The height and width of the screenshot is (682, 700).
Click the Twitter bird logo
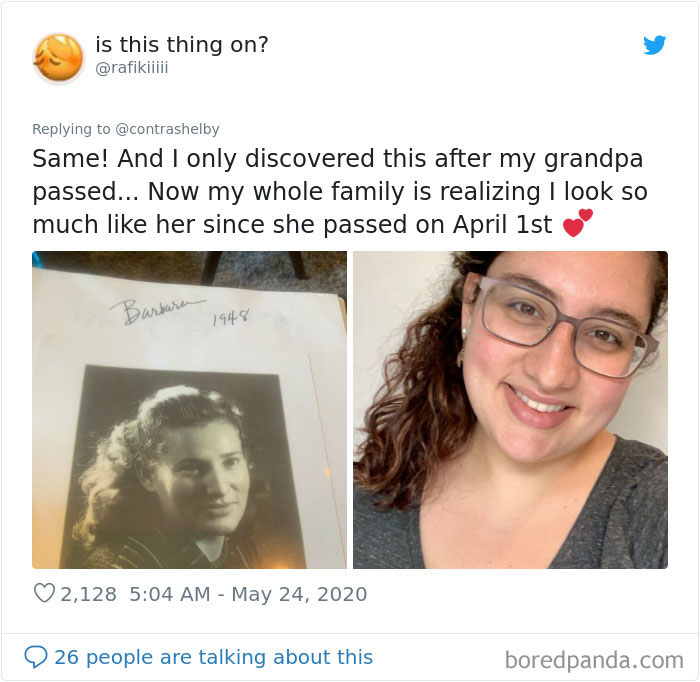pos(654,45)
